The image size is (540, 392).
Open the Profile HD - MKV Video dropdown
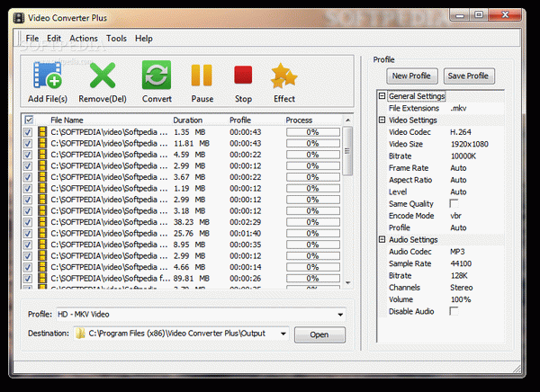340,314
